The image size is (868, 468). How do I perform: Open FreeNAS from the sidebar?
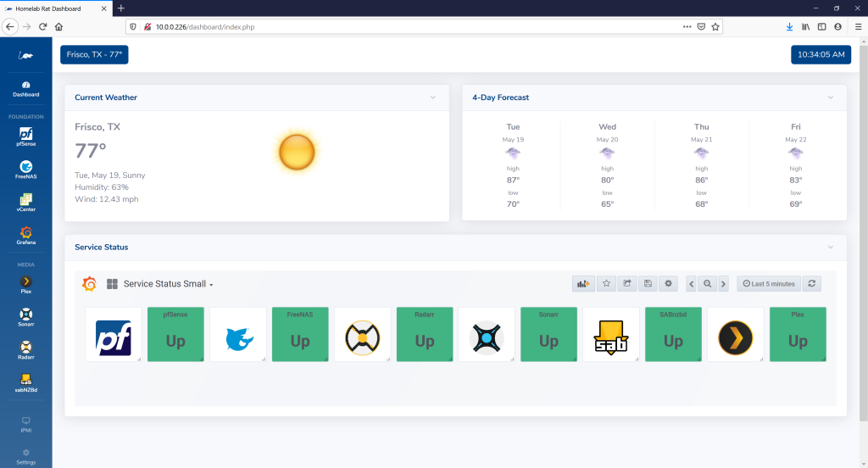click(x=26, y=170)
